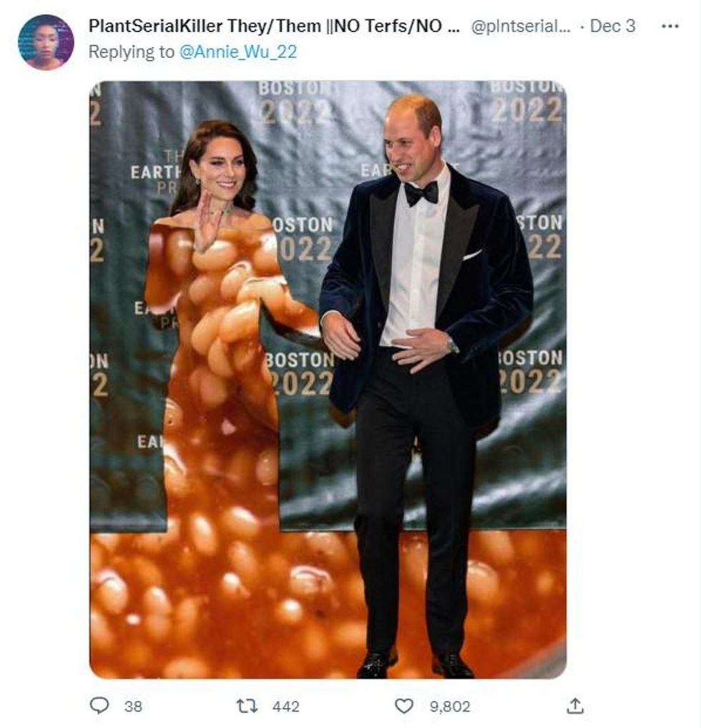The width and height of the screenshot is (701, 728).
Task: Click the reply speech bubble icon
Action: 99,706
